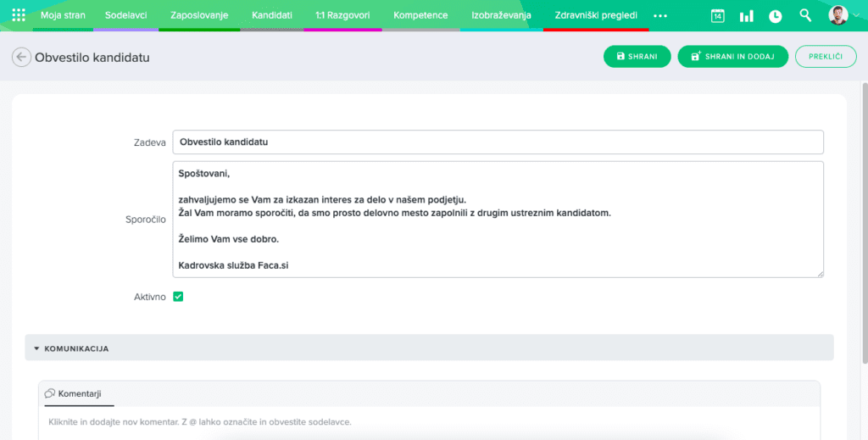The height and width of the screenshot is (440, 868).
Task: Open the Sodelavci menu
Action: (x=127, y=15)
